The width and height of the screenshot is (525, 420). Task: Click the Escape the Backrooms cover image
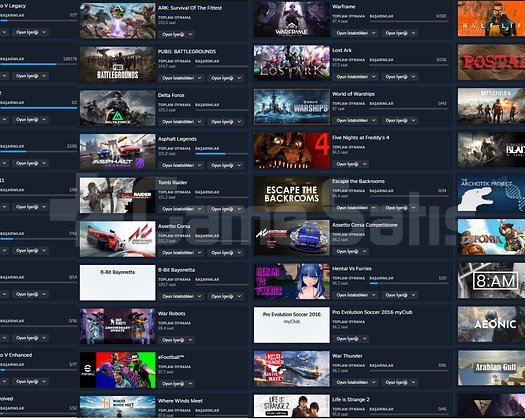[292, 194]
